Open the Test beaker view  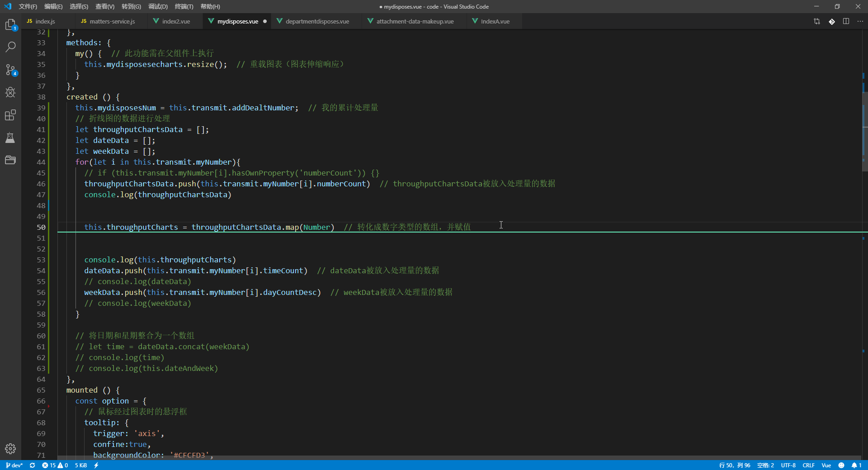[x=10, y=138]
